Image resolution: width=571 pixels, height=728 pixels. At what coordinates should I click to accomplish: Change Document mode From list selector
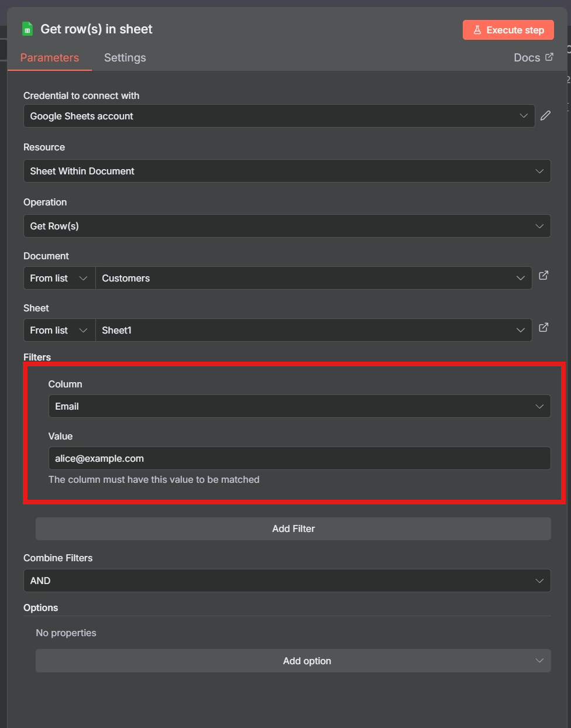coord(59,278)
